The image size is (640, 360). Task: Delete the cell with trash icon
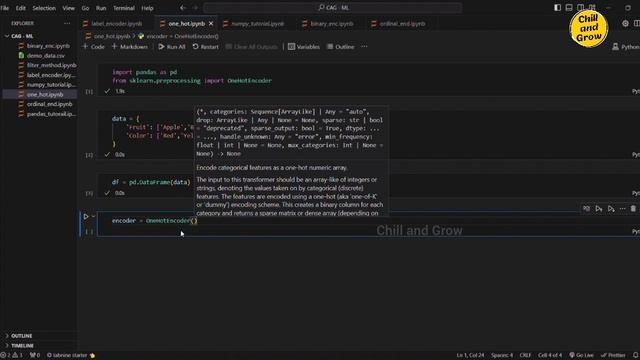coord(633,209)
